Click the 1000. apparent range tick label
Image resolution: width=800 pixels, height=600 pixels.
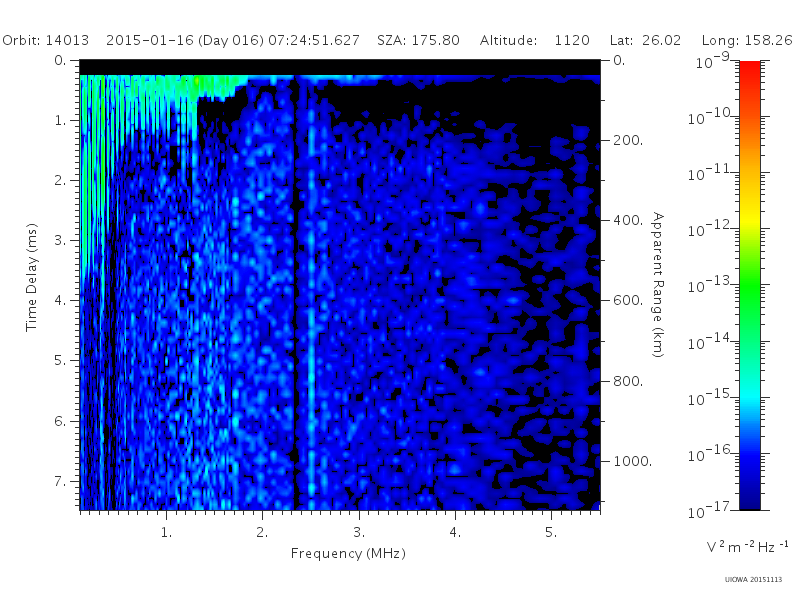(x=633, y=461)
